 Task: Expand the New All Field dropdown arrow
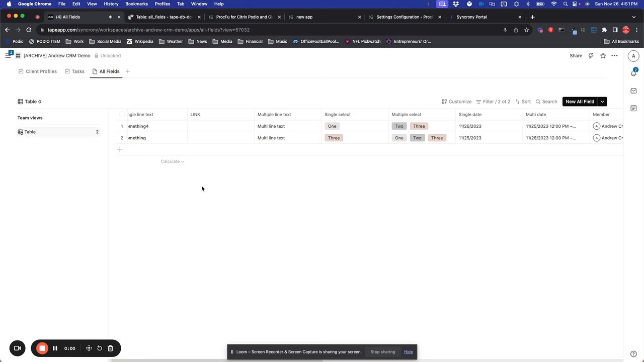(x=602, y=102)
